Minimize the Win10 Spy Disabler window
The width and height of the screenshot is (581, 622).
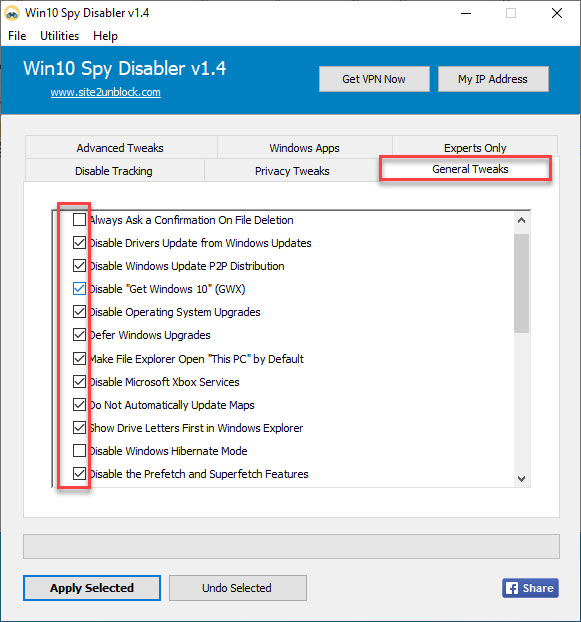pos(466,13)
